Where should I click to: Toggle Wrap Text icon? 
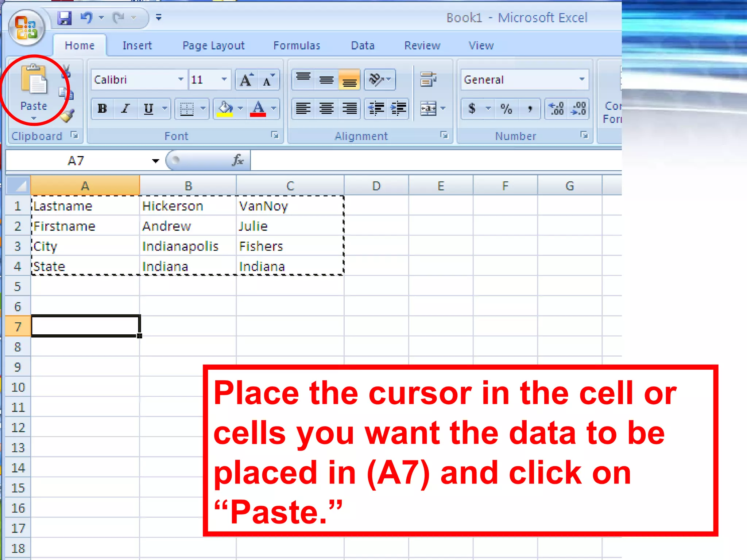tap(428, 79)
